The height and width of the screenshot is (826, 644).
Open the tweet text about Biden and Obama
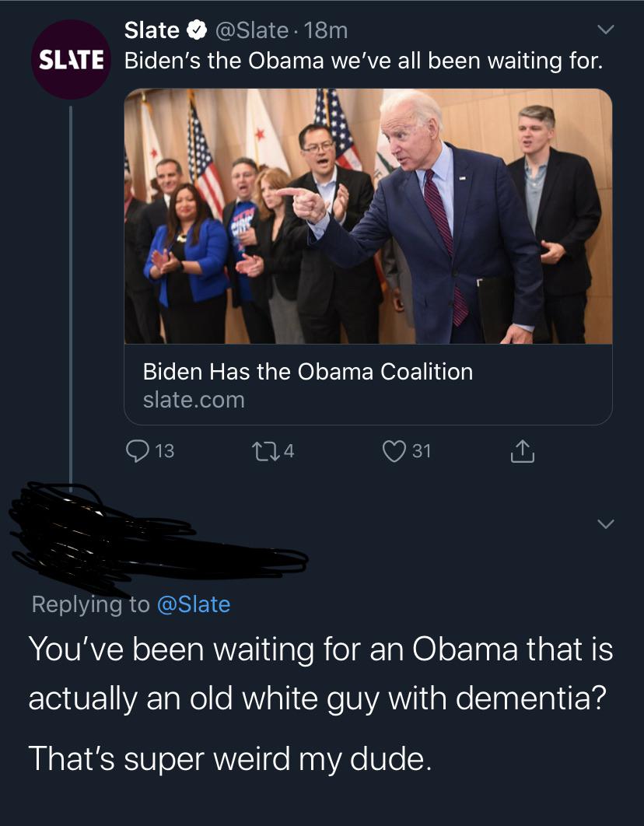coord(363,61)
